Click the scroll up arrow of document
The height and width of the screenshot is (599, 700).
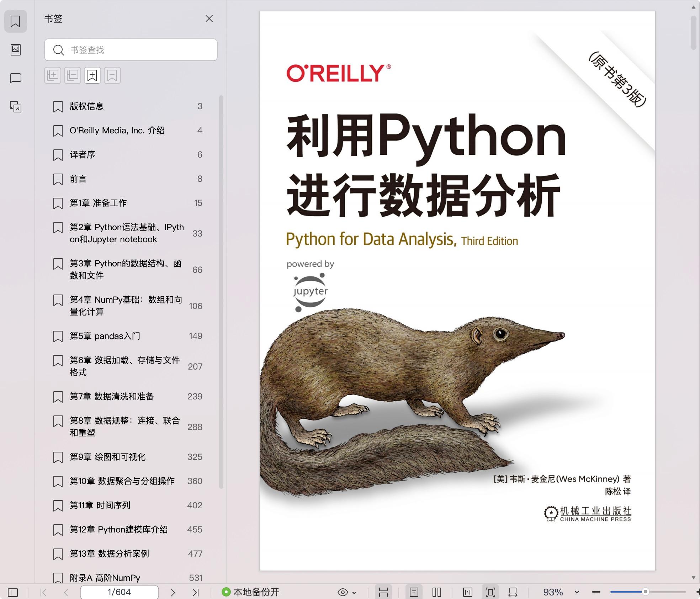pyautogui.click(x=693, y=7)
